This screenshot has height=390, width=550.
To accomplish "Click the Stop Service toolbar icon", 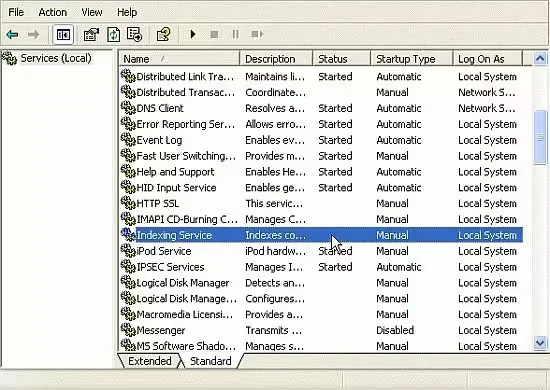I will (x=214, y=34).
